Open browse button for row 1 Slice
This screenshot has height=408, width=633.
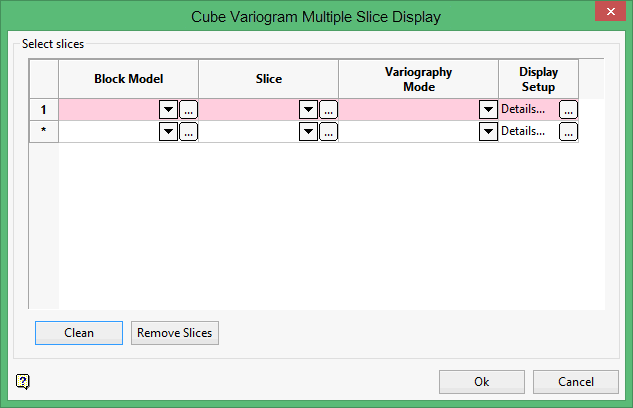tap(328, 110)
